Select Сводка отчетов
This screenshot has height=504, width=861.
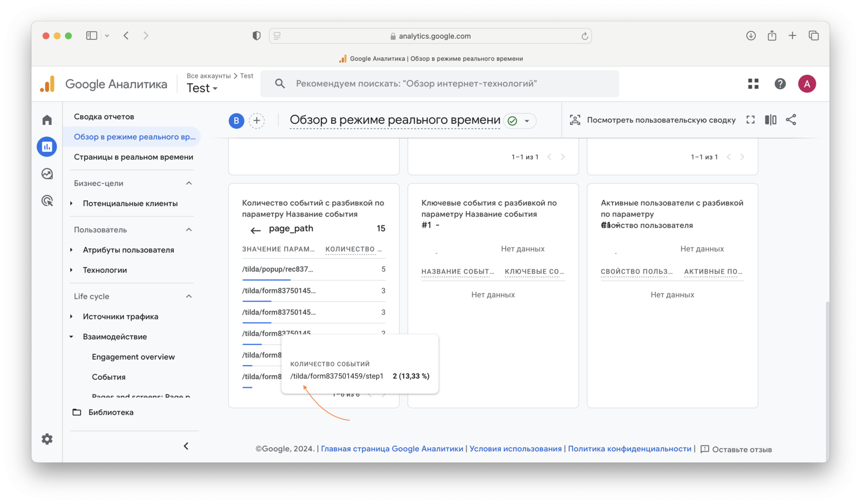pos(104,117)
